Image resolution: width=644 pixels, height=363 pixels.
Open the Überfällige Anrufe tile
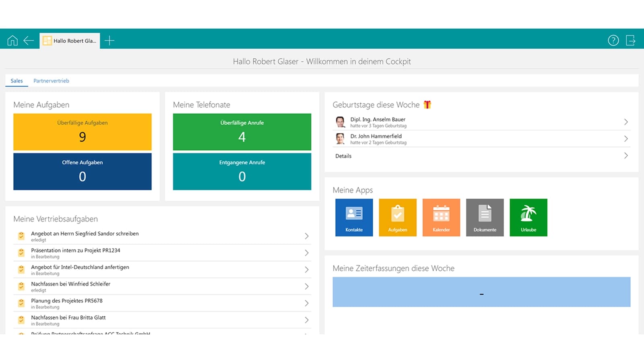[x=242, y=132]
